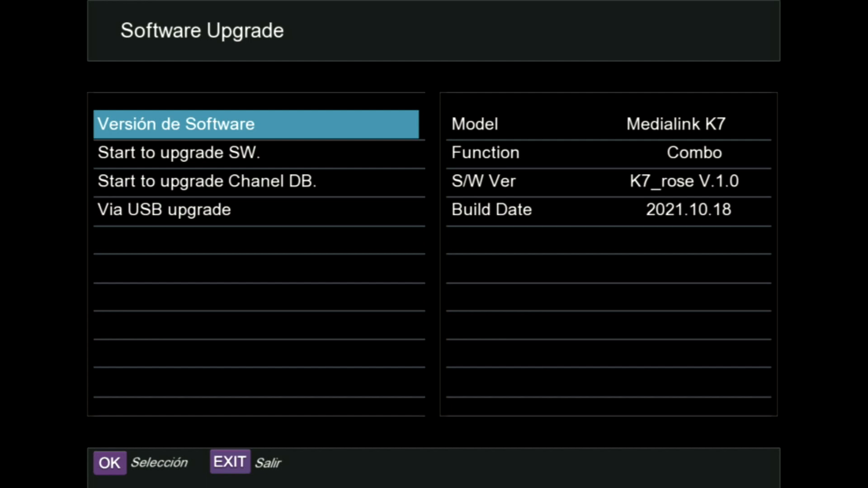Click the Salir hint label
Viewport: 868px width, 488px height.
(x=268, y=463)
